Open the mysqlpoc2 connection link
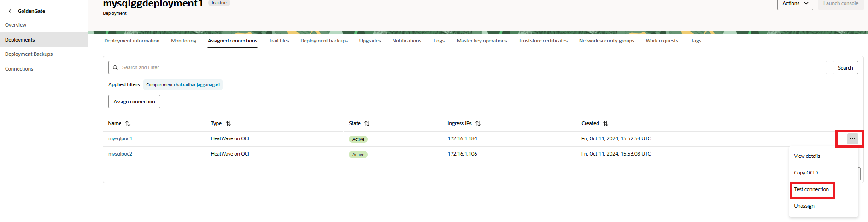This screenshot has height=222, width=868. 120,154
